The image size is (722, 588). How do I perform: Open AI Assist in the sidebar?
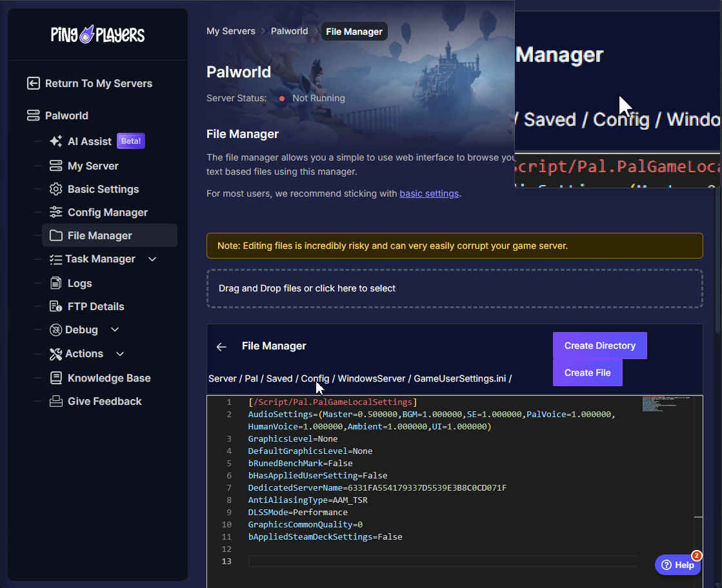point(89,141)
